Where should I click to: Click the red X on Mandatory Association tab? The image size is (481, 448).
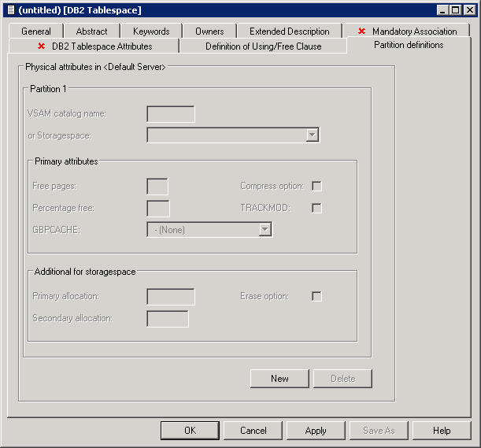click(x=361, y=31)
